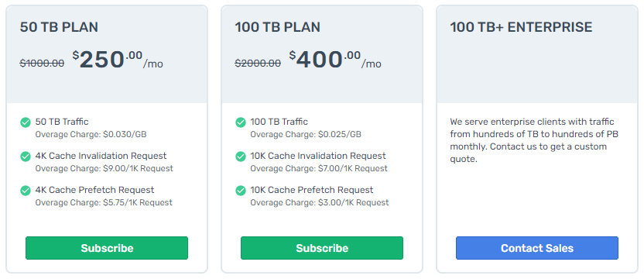Click checkmark beside 4K Cache Prefetch Request
The height and width of the screenshot is (279, 644).
coord(26,191)
